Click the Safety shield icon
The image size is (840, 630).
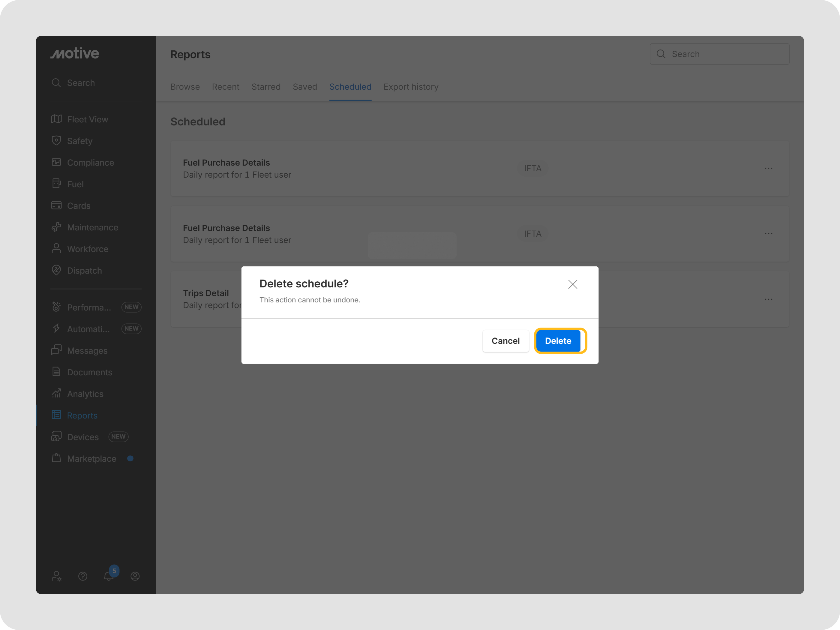[56, 140]
